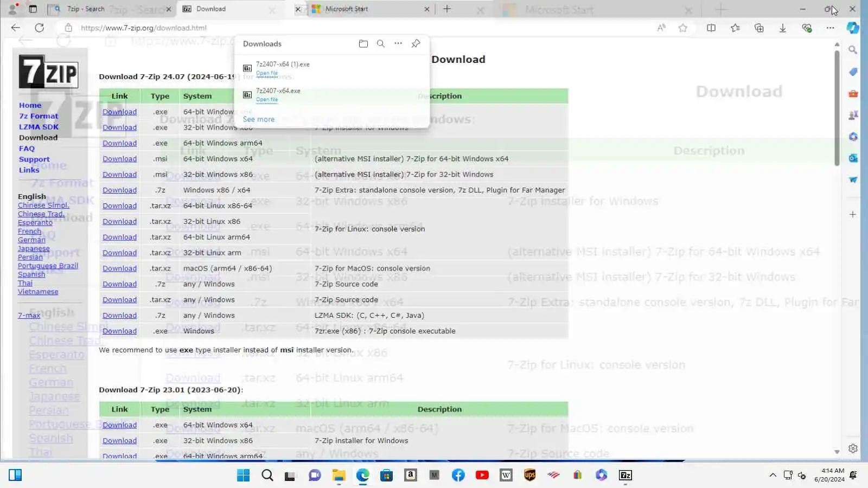868x488 pixels.
Task: Click the Read aloud icon in address bar
Action: (x=661, y=28)
